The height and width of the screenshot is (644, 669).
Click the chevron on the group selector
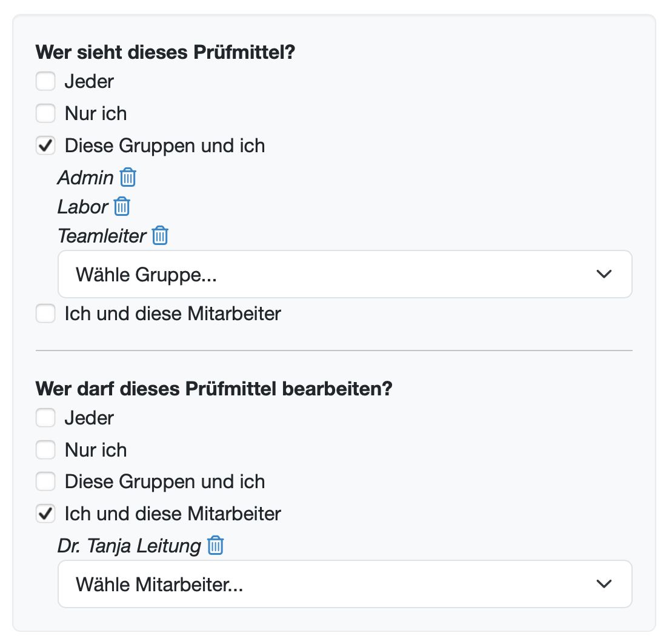(604, 274)
